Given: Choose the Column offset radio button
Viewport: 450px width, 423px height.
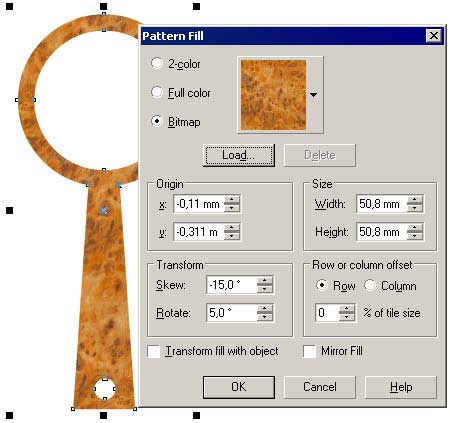Looking at the screenshot, I should click(370, 285).
